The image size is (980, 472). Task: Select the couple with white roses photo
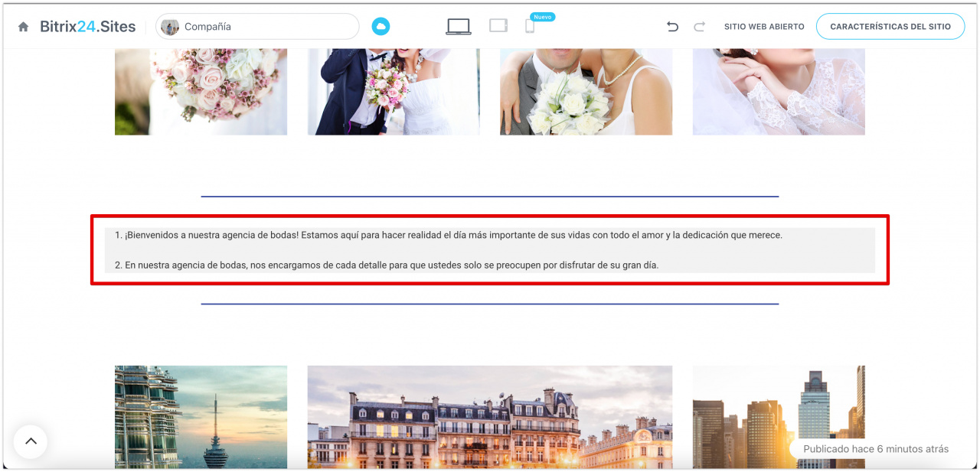[586, 92]
